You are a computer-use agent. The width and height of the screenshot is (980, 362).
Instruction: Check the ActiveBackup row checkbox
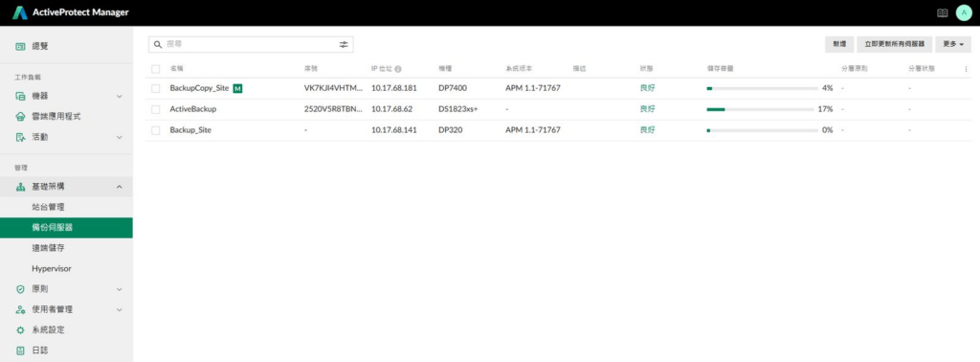click(156, 109)
